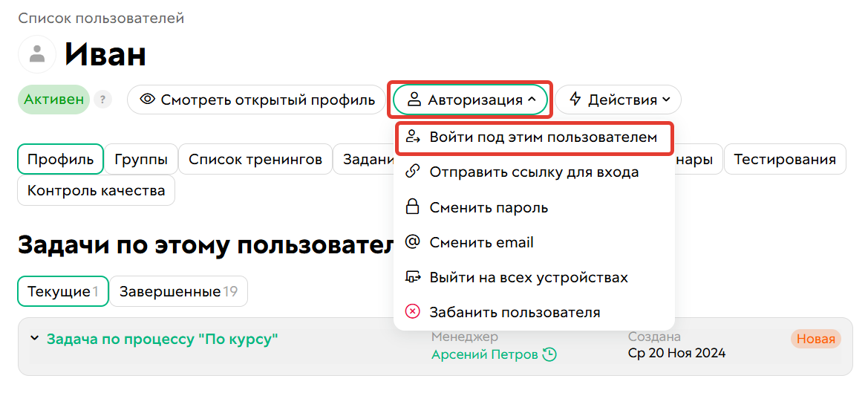Click the 'Новая' status badge
Viewport: 868px width, 393px height.
click(816, 340)
